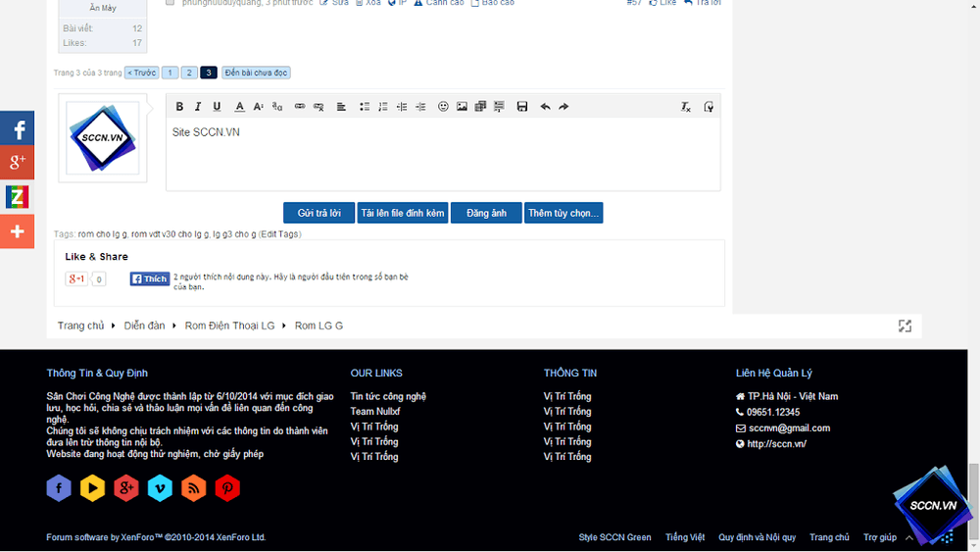Open the font family dropdown

click(x=277, y=107)
